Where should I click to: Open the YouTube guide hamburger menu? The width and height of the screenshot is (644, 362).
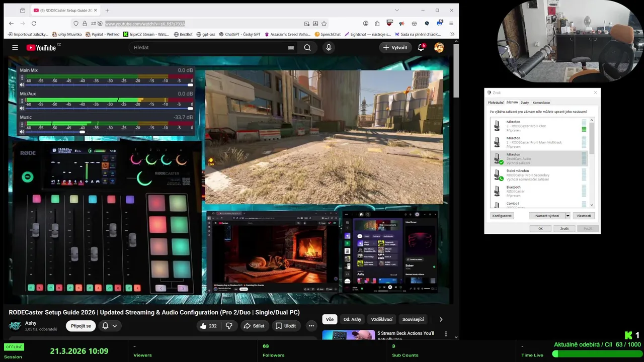(15, 47)
